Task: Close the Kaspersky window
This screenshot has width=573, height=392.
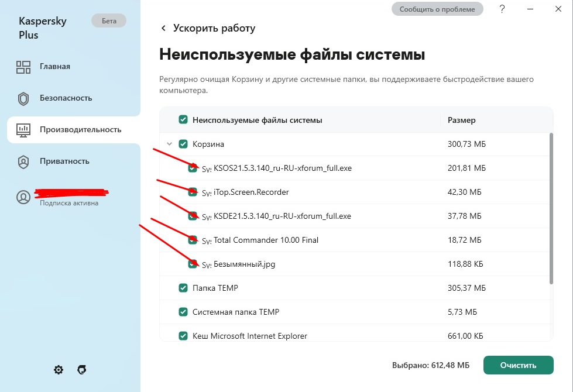Action: click(558, 9)
